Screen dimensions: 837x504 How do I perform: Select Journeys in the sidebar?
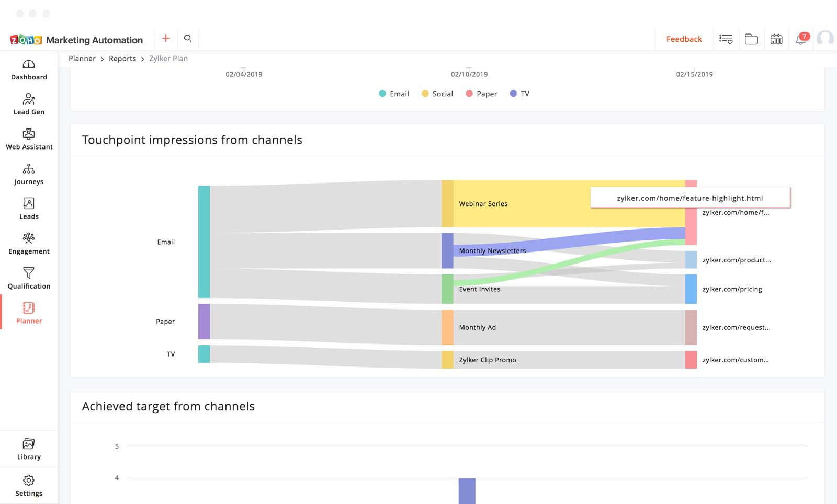(x=29, y=175)
